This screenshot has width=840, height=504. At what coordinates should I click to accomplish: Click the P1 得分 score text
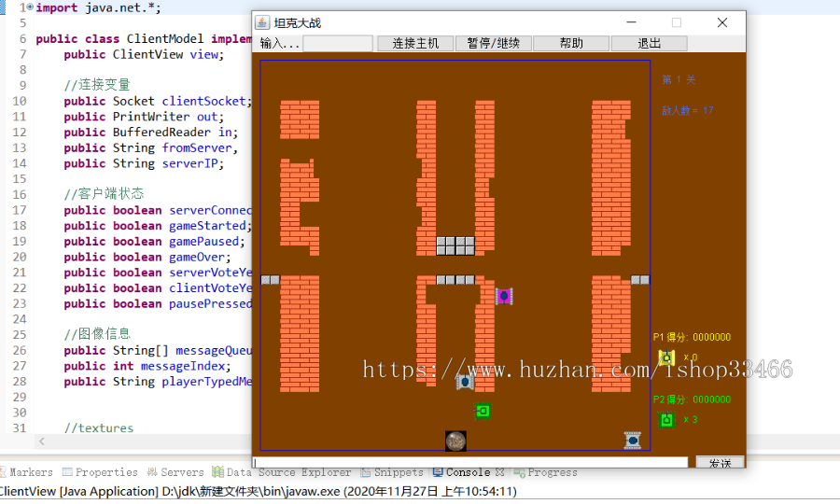tap(692, 337)
